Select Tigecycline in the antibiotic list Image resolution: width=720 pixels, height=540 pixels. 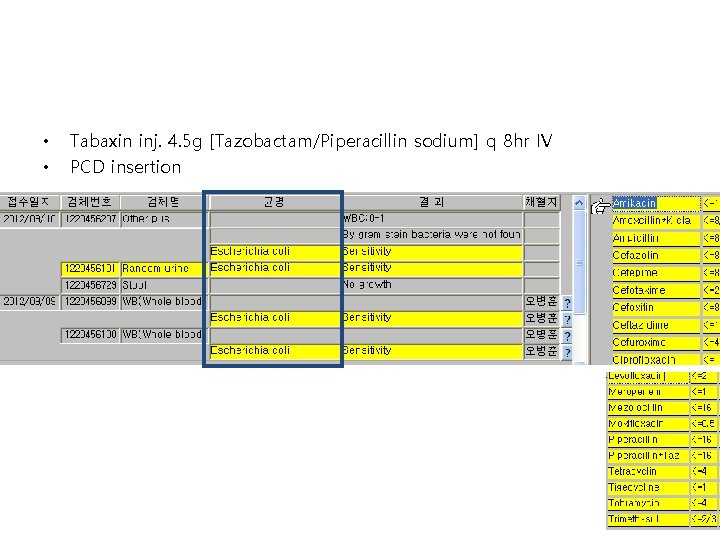(x=648, y=488)
